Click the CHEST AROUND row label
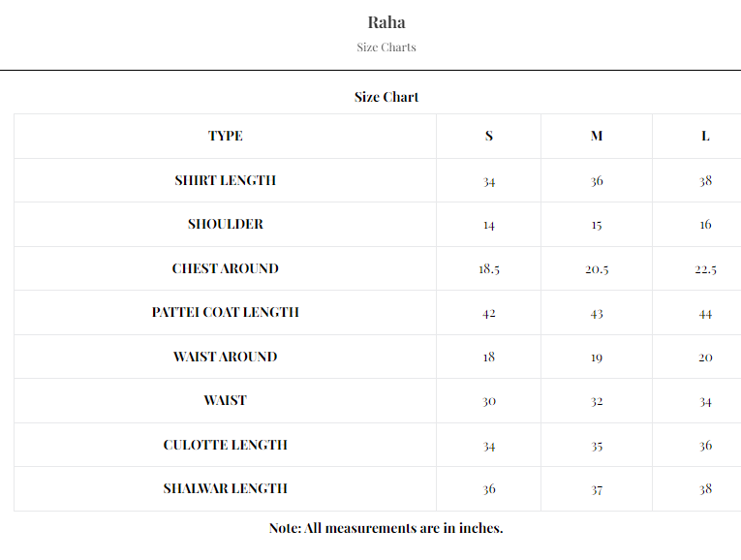This screenshot has height=560, width=741. (x=226, y=268)
